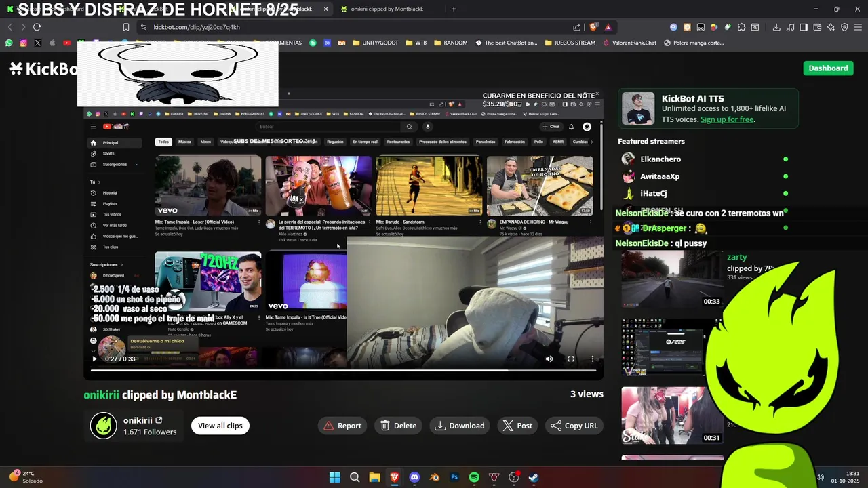Open onikirii channel name link
The width and height of the screenshot is (868, 488).
[142, 420]
